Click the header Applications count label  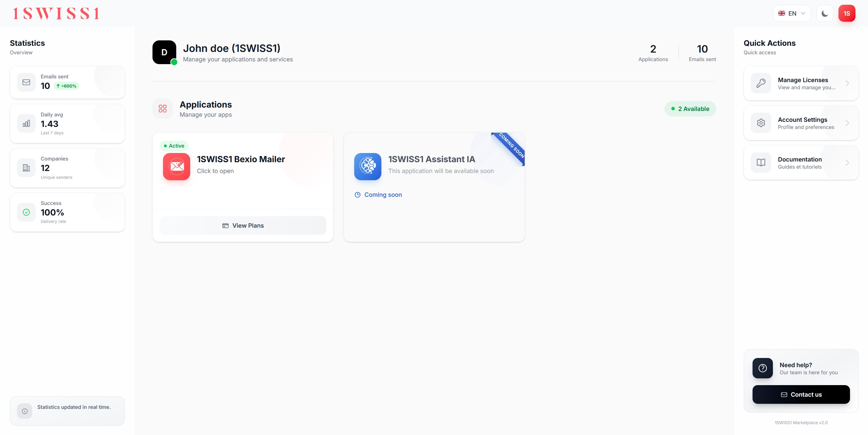click(x=653, y=59)
